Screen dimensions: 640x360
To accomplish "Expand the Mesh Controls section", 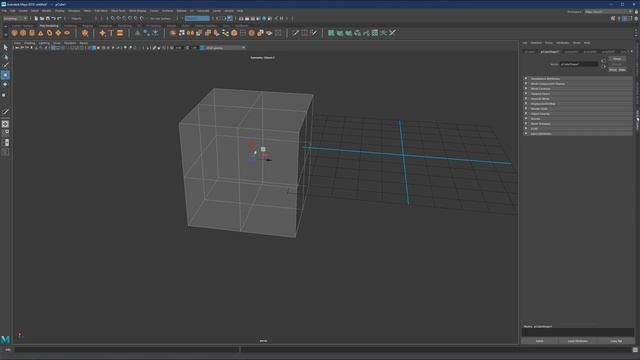I will point(578,89).
